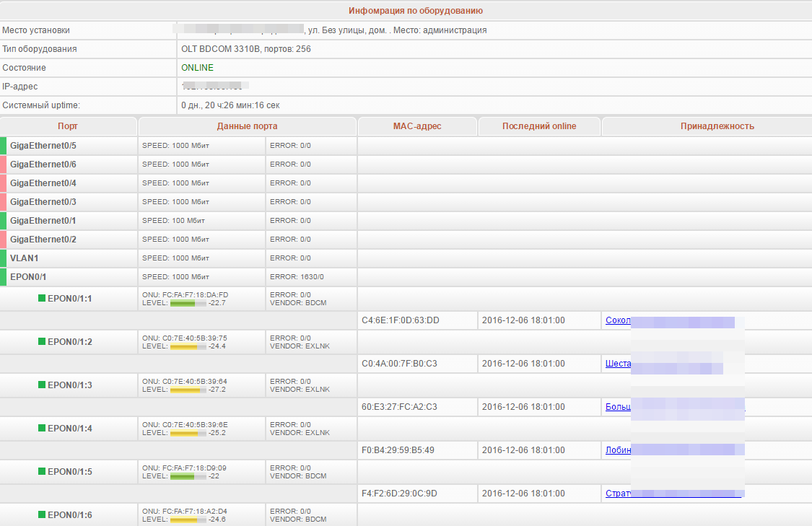The width and height of the screenshot is (812, 526).
Task: Select the GigaEthernet0/1 port name
Action: click(43, 221)
